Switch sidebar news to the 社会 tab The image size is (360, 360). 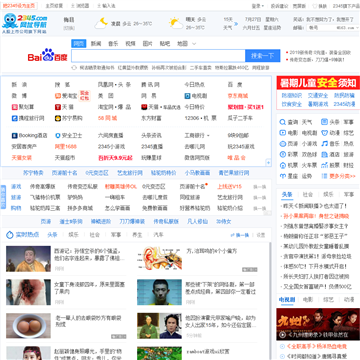tap(308, 194)
